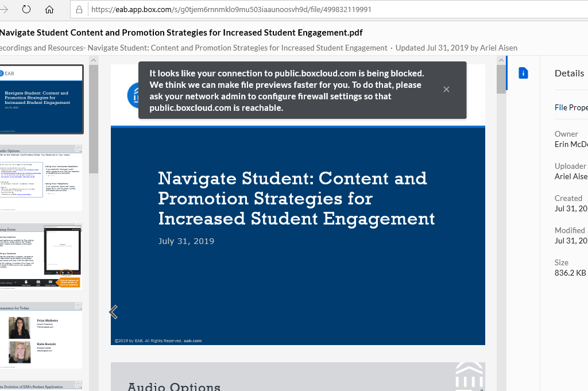This screenshot has height=391, width=588.
Task: Click the Details panel heading
Action: click(569, 73)
